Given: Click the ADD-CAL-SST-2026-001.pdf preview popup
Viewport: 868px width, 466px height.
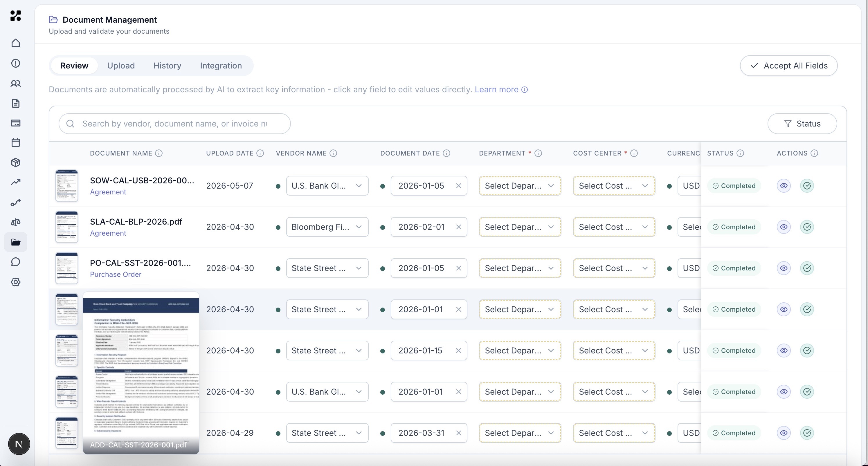Looking at the screenshot, I should (141, 373).
